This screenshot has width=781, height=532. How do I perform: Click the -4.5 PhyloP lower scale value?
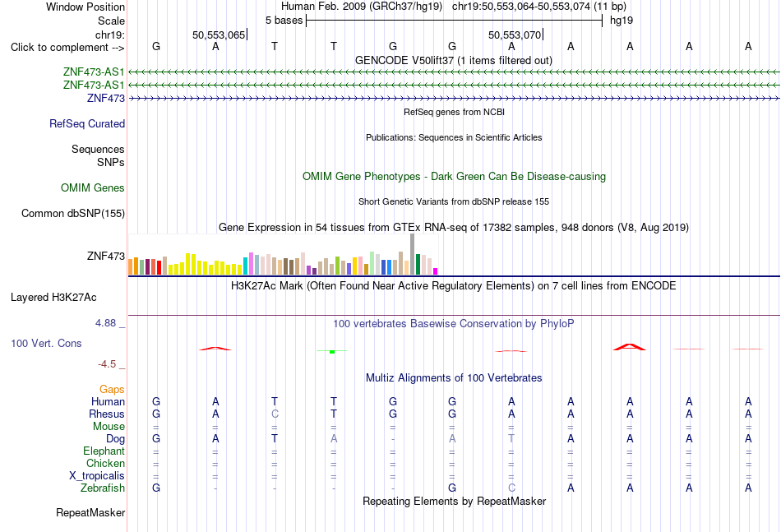pyautogui.click(x=107, y=364)
